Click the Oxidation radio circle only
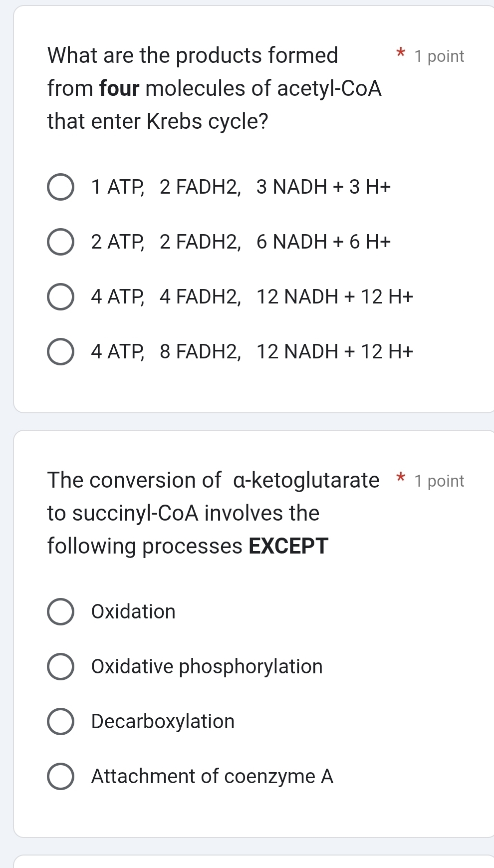The width and height of the screenshot is (494, 868). [60, 612]
